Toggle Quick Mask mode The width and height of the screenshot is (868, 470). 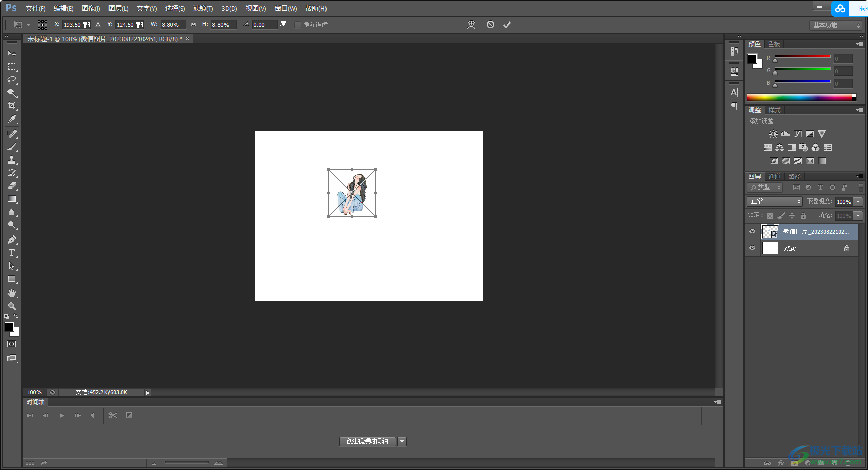tap(12, 344)
